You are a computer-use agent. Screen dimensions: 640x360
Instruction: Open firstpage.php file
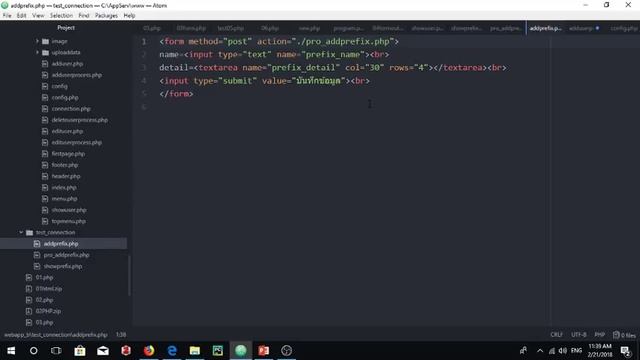pos(68,153)
